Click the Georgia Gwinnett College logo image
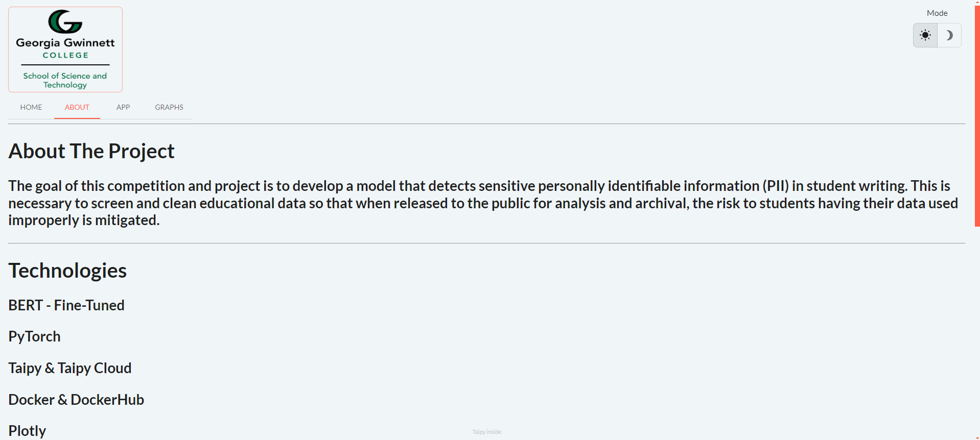The width and height of the screenshot is (980, 440). pos(65,50)
